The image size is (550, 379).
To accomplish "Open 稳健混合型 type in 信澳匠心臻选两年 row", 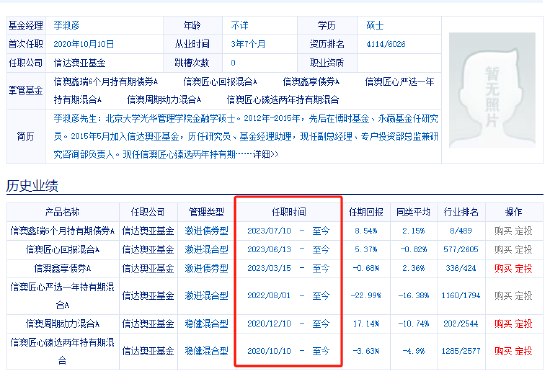I will 207,351.
